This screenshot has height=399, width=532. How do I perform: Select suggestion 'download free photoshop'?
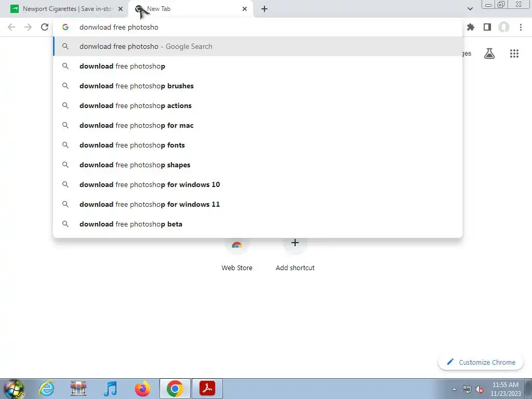(x=258, y=66)
